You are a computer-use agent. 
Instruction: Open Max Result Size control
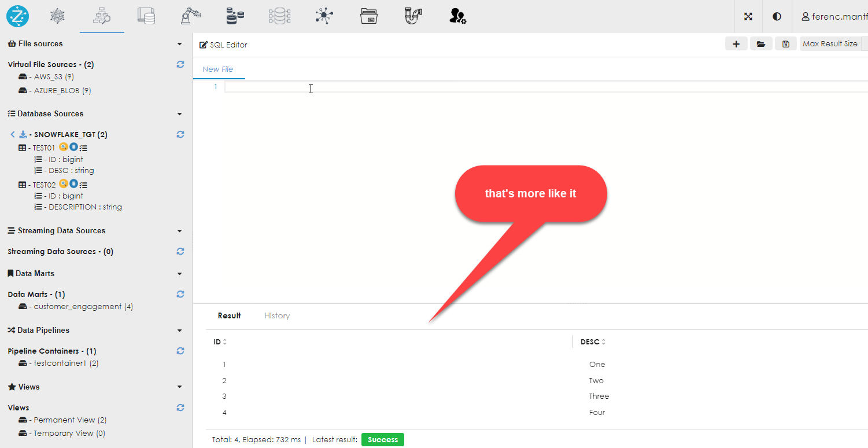point(830,44)
